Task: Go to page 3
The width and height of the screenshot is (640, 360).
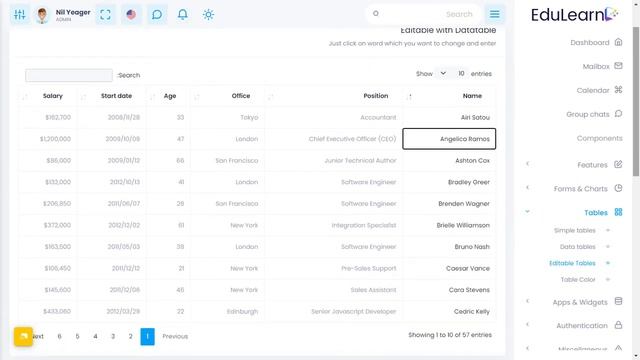Action: [113, 336]
